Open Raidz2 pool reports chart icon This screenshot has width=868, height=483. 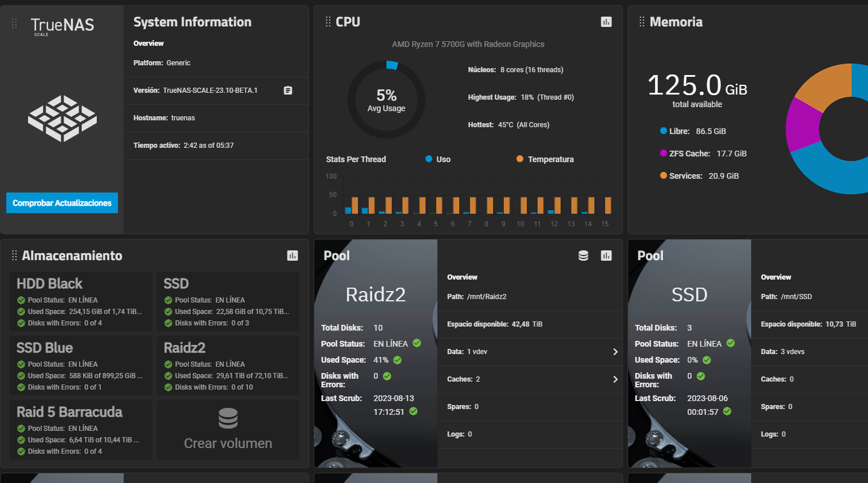(x=606, y=256)
